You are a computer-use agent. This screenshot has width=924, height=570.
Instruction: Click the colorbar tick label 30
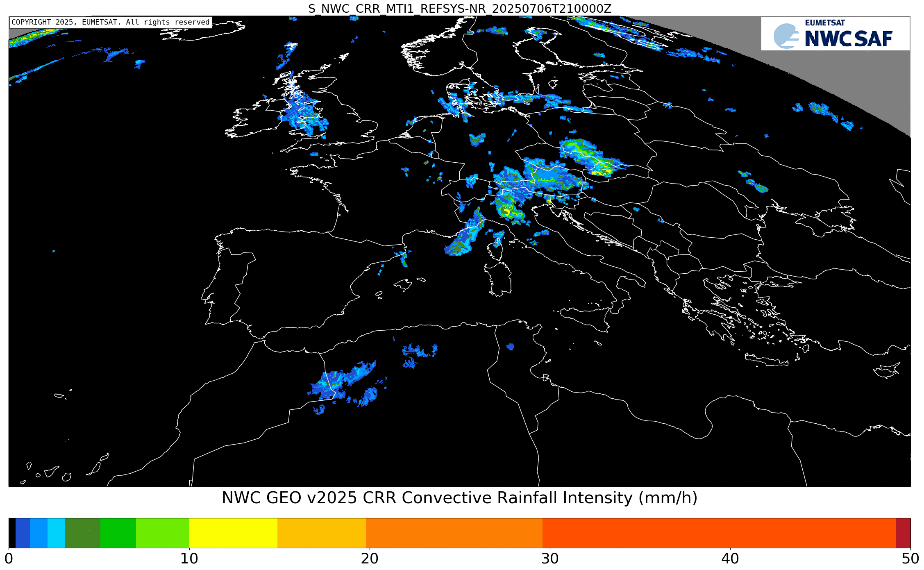click(x=550, y=559)
